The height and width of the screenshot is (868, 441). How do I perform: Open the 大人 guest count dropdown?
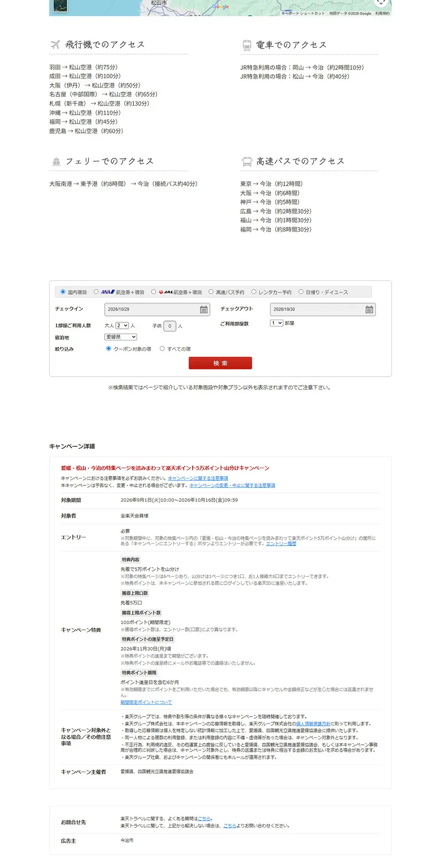122,326
